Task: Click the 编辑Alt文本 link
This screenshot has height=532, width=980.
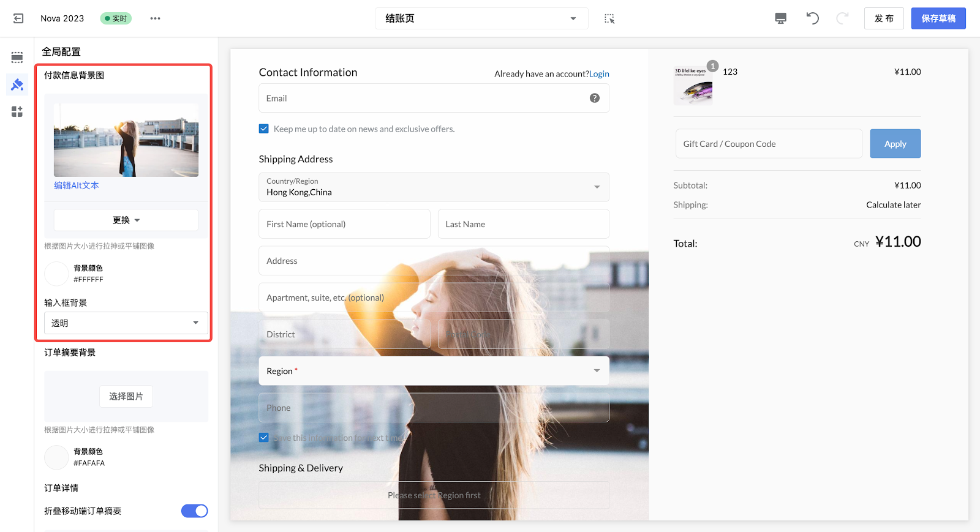Action: [x=77, y=185]
